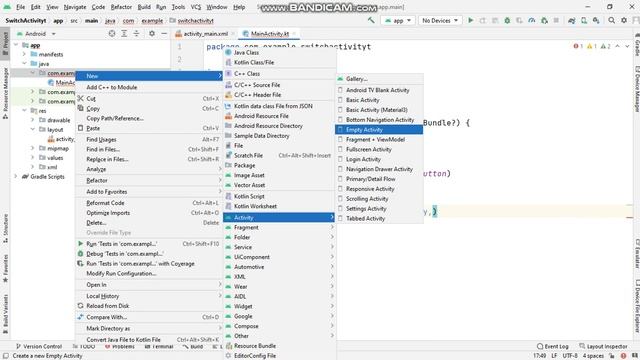Open Emulator side tab

(x=636, y=253)
